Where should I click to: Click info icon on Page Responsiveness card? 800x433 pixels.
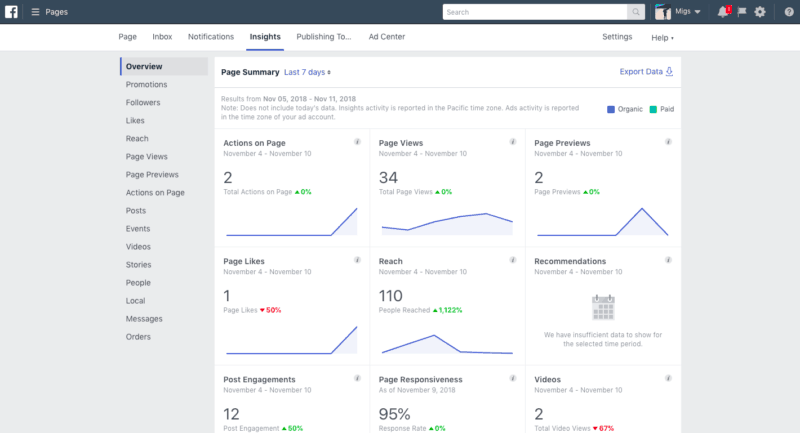click(x=513, y=378)
